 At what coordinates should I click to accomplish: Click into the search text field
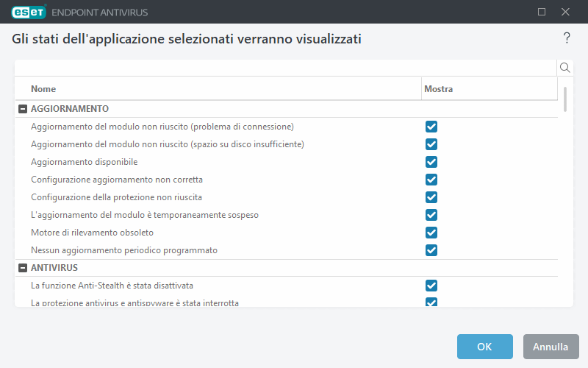(286, 68)
